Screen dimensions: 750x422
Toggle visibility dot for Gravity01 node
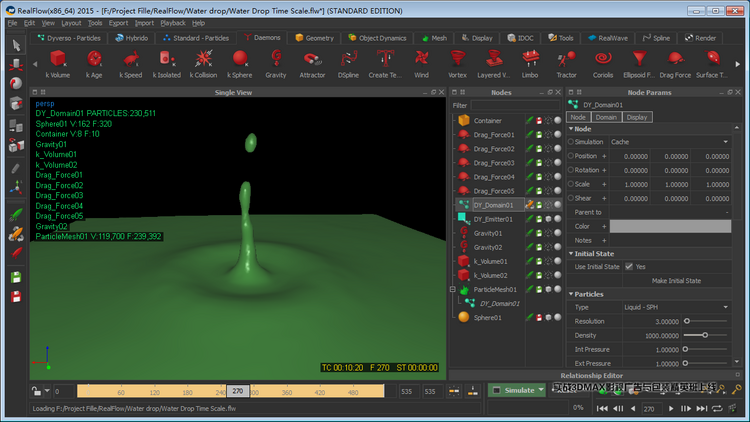coord(557,233)
